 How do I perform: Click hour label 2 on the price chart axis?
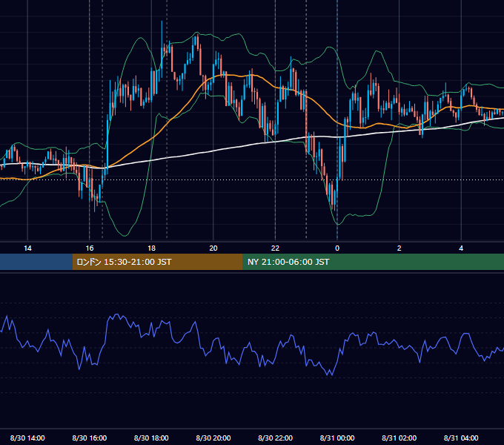click(x=399, y=248)
